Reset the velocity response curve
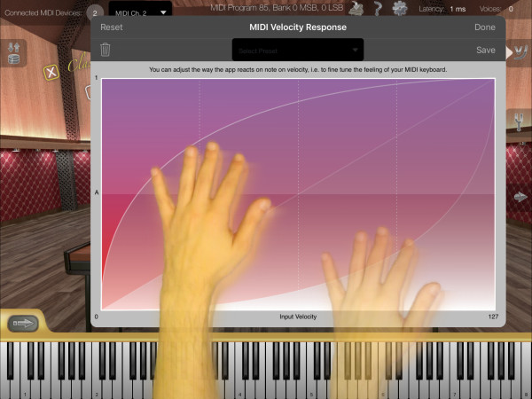532x399 pixels. pos(112,27)
